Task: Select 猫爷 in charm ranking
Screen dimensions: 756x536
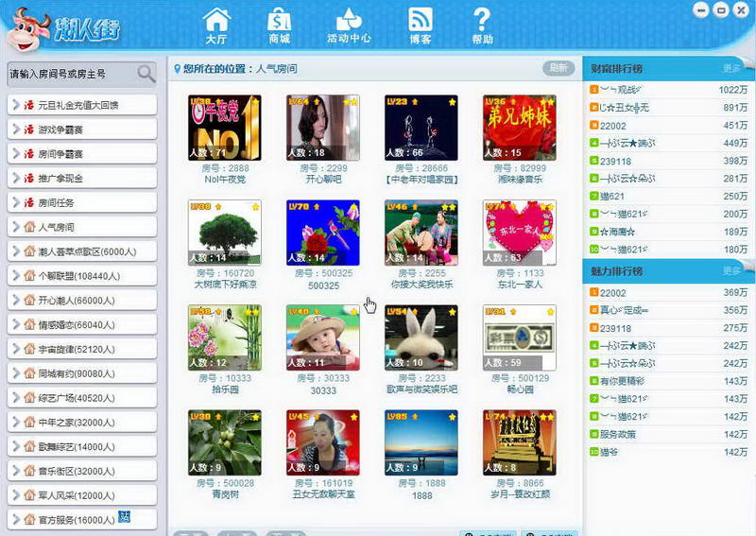Action: [x=668, y=452]
